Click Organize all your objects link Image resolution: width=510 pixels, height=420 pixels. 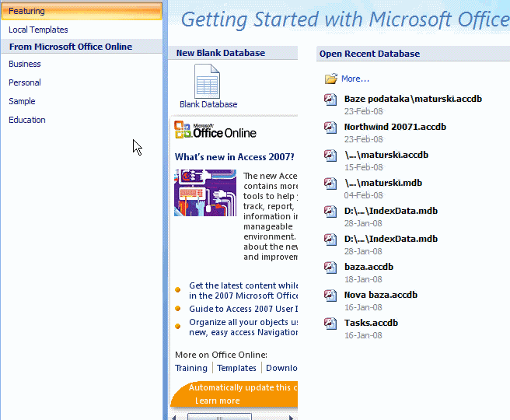(x=243, y=327)
